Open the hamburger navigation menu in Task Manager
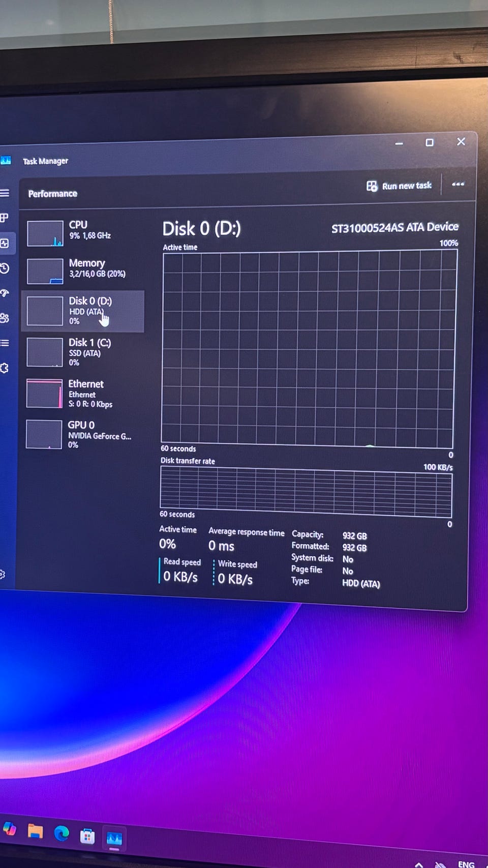This screenshot has height=868, width=488. [x=5, y=193]
